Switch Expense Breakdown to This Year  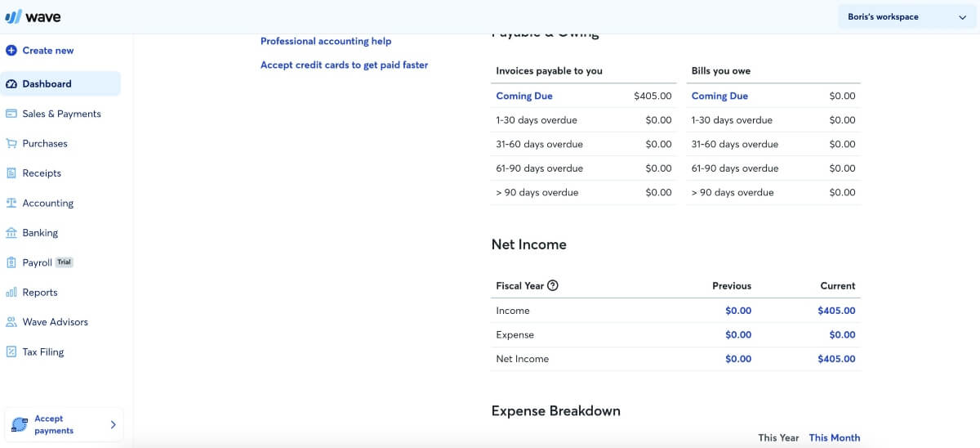coord(778,438)
